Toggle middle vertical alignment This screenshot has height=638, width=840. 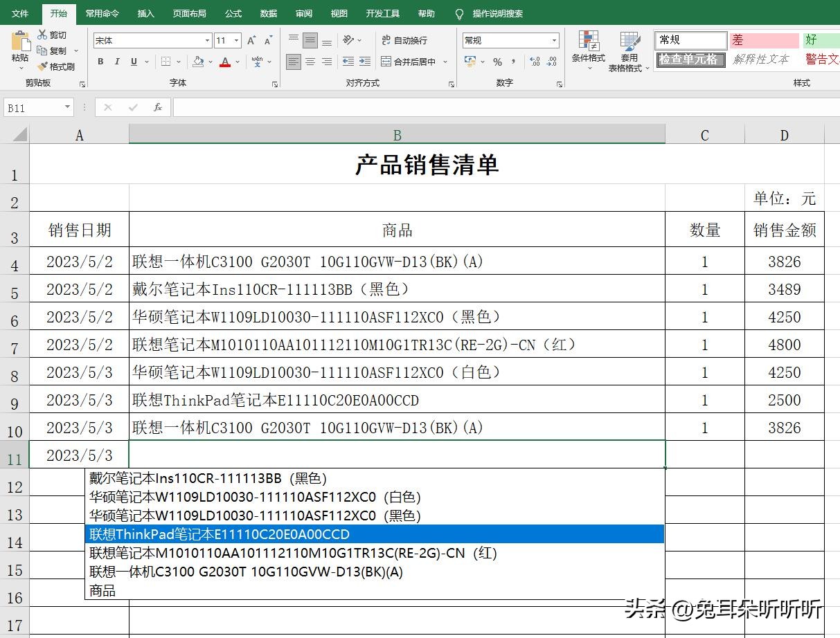310,40
